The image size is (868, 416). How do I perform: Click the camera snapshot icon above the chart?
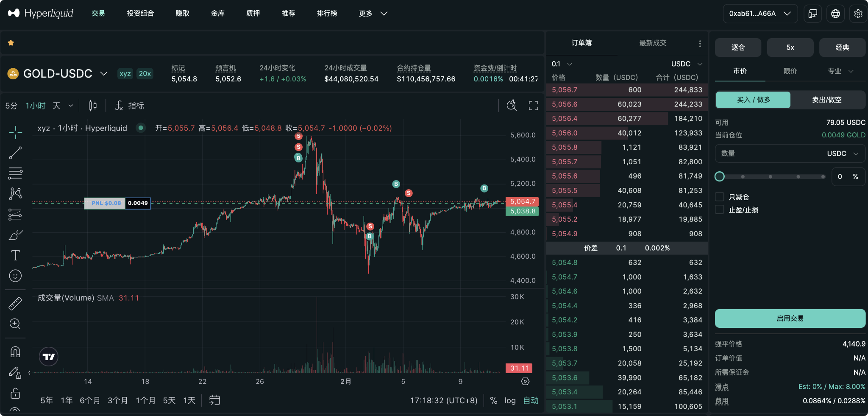[512, 106]
